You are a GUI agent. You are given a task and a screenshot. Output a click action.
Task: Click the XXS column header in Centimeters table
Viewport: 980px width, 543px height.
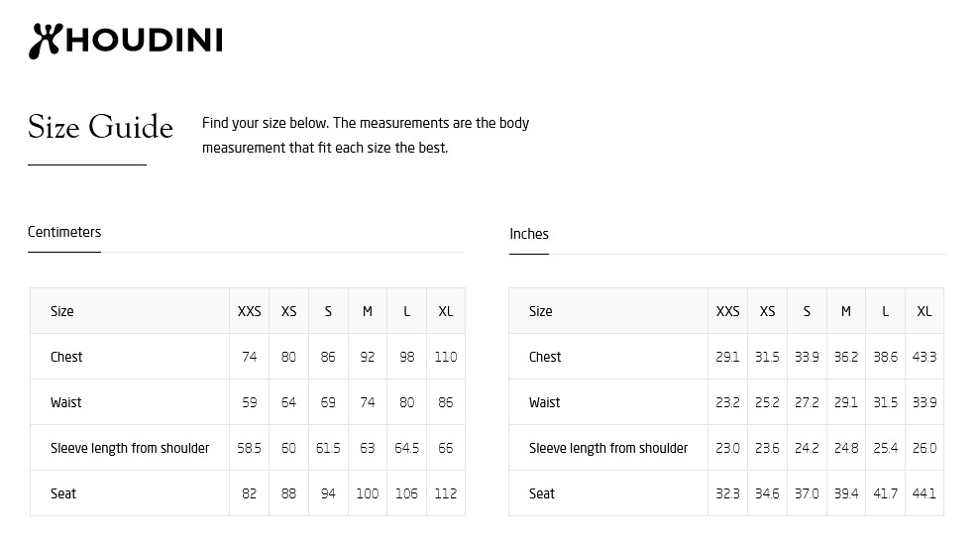(x=250, y=311)
